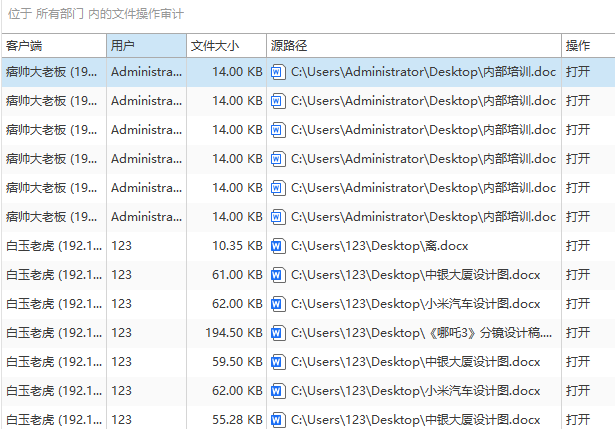The height and width of the screenshot is (429, 615).
Task: Click the 10.35 KB file size cell
Action: pyautogui.click(x=237, y=246)
